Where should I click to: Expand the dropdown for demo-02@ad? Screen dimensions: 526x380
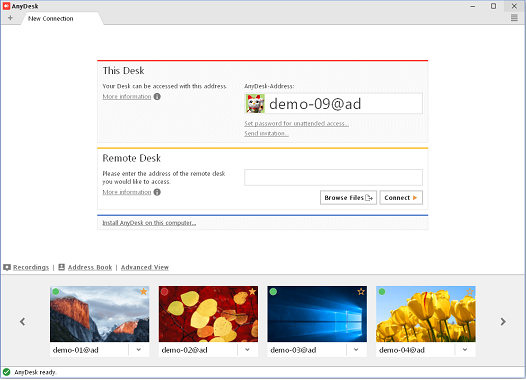(247, 350)
